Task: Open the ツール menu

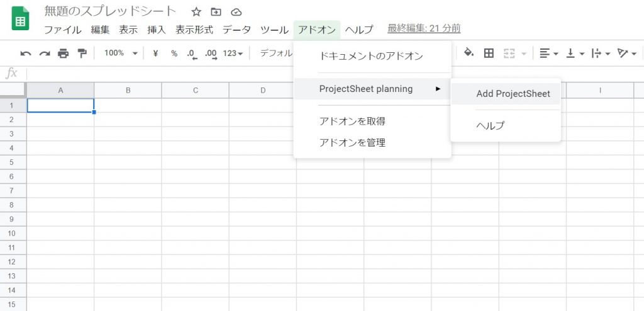Action: (274, 30)
